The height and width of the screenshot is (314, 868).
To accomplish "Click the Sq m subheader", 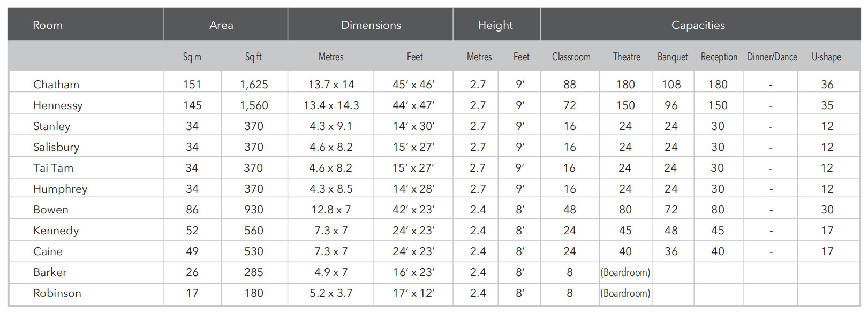I will 192,57.
